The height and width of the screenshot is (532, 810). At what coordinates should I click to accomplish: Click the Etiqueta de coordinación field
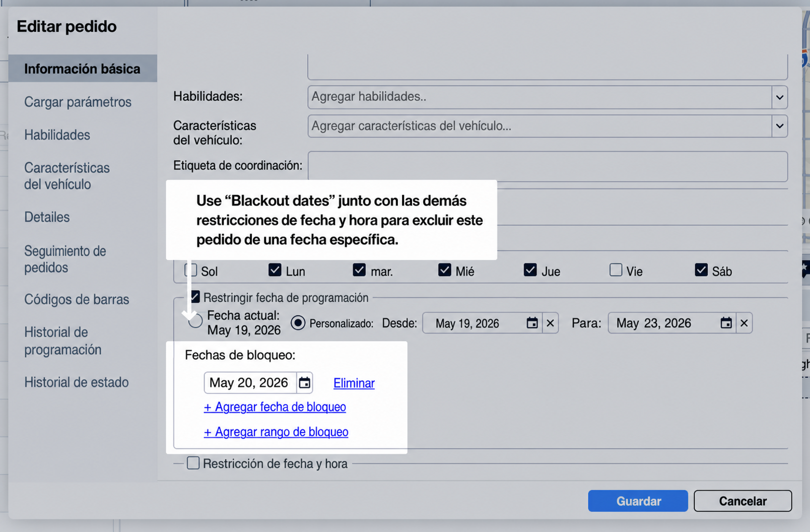pos(548,166)
